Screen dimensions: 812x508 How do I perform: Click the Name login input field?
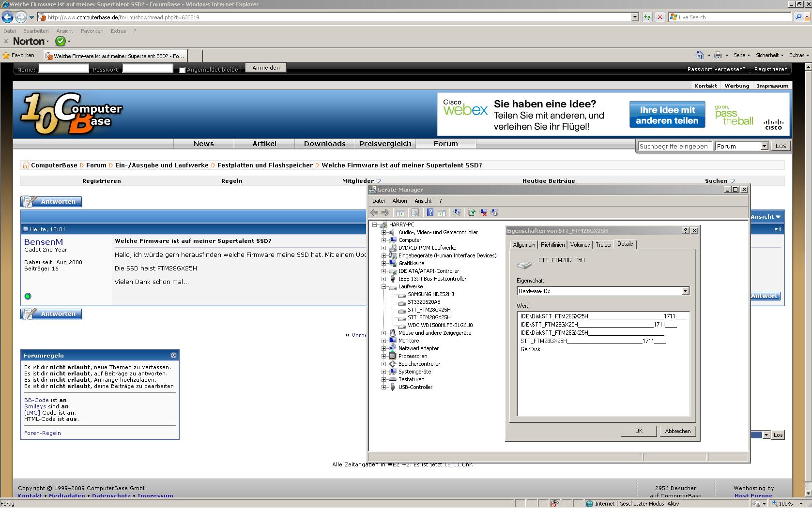(63, 69)
